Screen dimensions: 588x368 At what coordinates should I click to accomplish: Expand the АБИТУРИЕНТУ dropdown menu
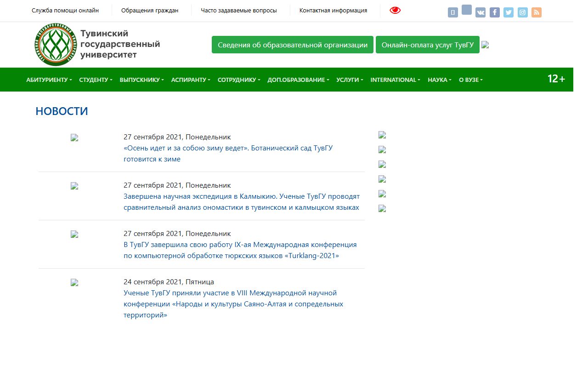click(x=49, y=80)
